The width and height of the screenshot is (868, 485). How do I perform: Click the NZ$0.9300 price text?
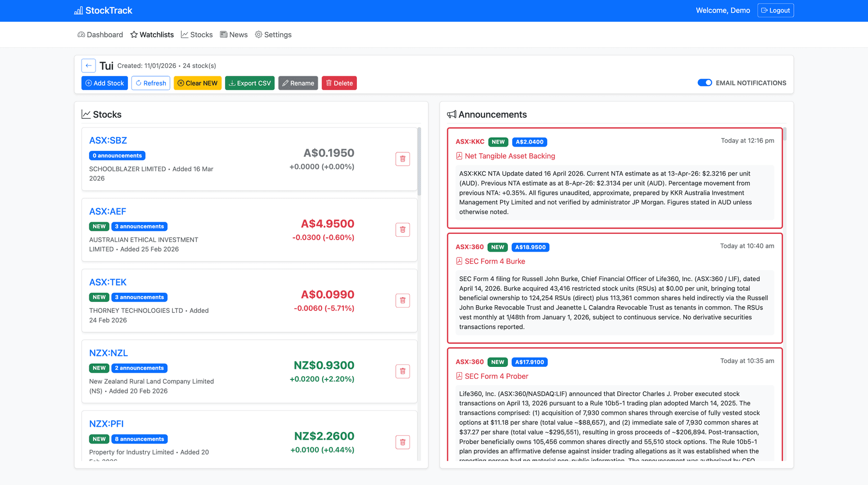(324, 365)
